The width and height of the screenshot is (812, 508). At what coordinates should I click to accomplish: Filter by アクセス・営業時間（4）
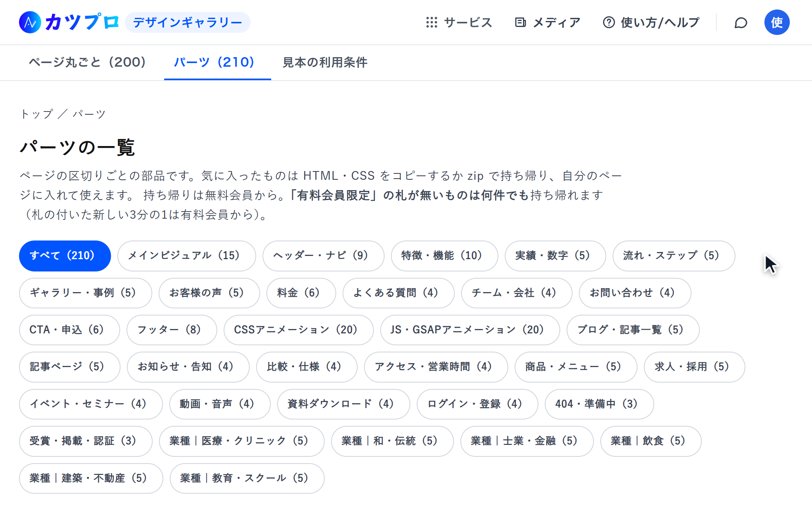[x=436, y=367]
